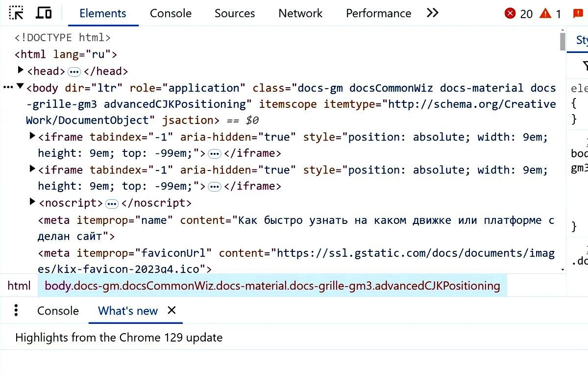Screen dimensions: 588x392
Task: Click the html breadcrumb
Action: tap(19, 286)
